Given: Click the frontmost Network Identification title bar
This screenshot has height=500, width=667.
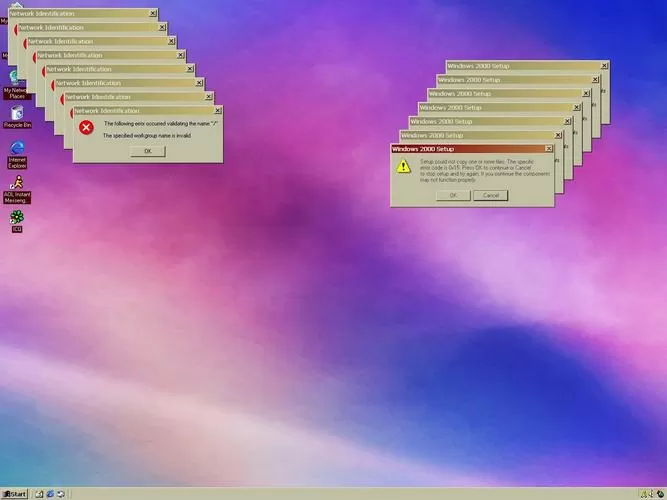Looking at the screenshot, I should point(148,111).
